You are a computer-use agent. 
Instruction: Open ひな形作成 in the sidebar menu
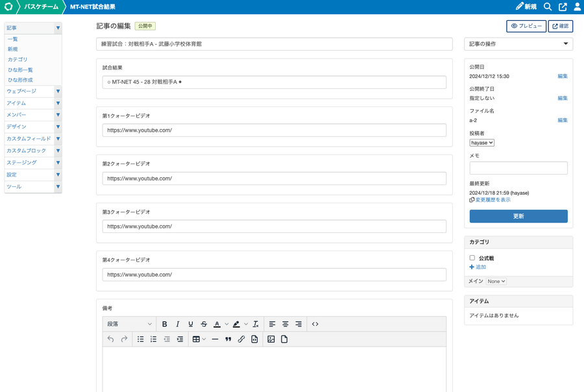click(x=21, y=80)
